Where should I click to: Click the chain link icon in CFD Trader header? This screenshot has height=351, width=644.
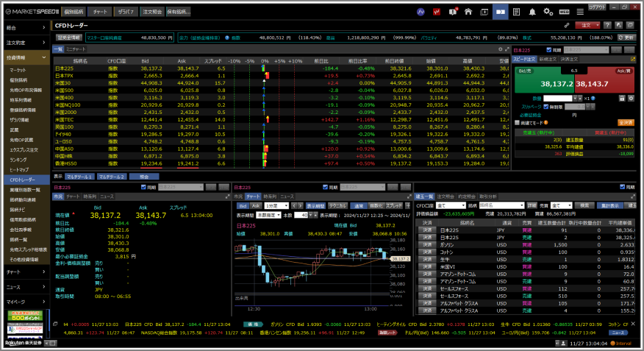567,26
